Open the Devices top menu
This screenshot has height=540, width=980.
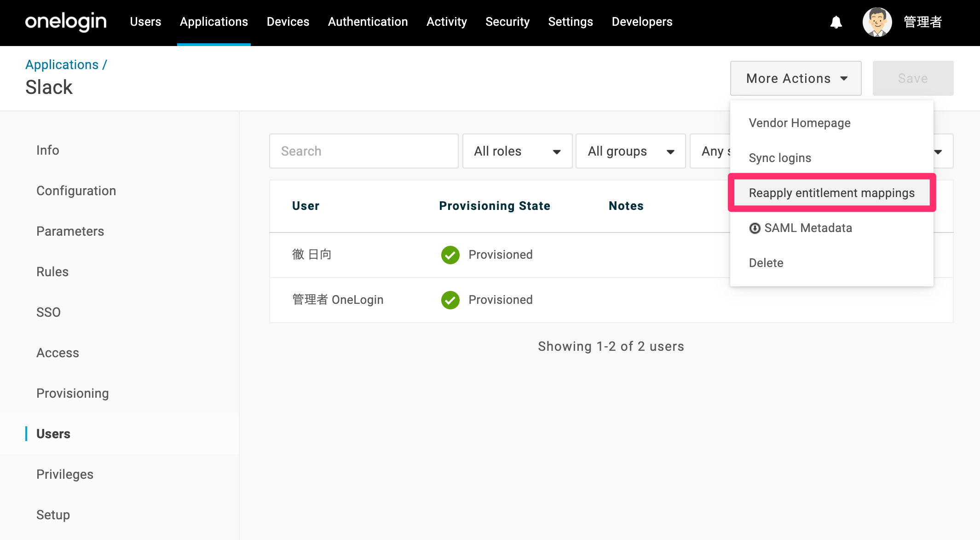[288, 22]
